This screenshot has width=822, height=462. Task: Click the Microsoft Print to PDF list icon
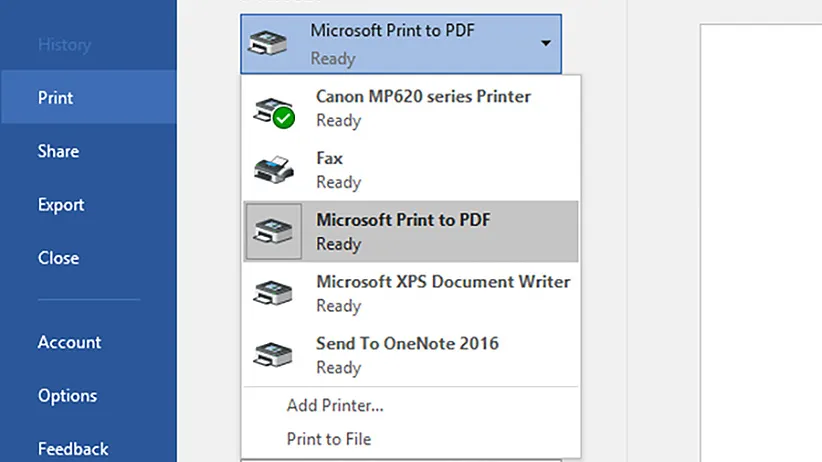click(273, 231)
